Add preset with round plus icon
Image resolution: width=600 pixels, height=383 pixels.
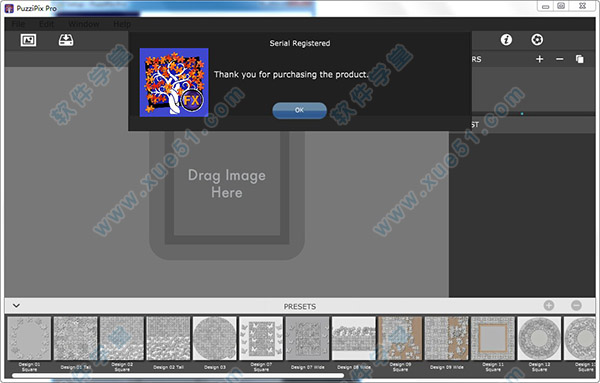549,305
